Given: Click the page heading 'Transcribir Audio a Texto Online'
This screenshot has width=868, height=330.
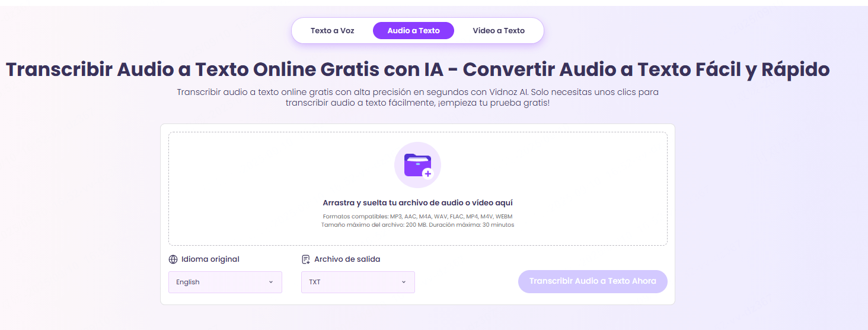Looking at the screenshot, I should point(417,69).
